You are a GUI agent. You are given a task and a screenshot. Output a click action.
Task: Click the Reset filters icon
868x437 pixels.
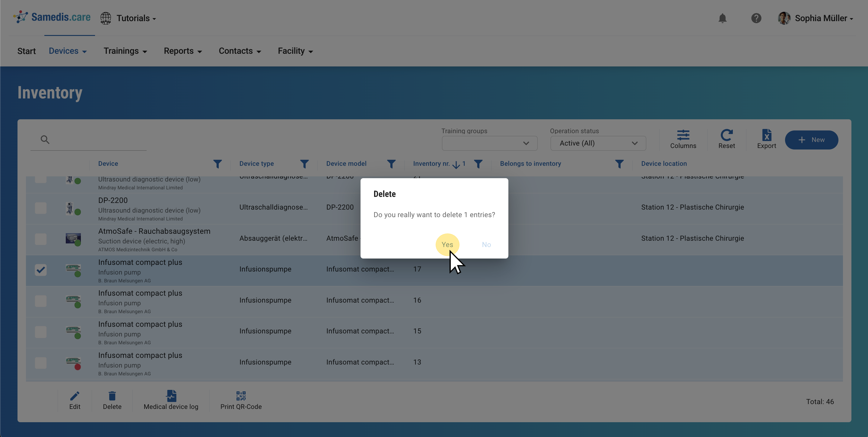click(x=726, y=135)
